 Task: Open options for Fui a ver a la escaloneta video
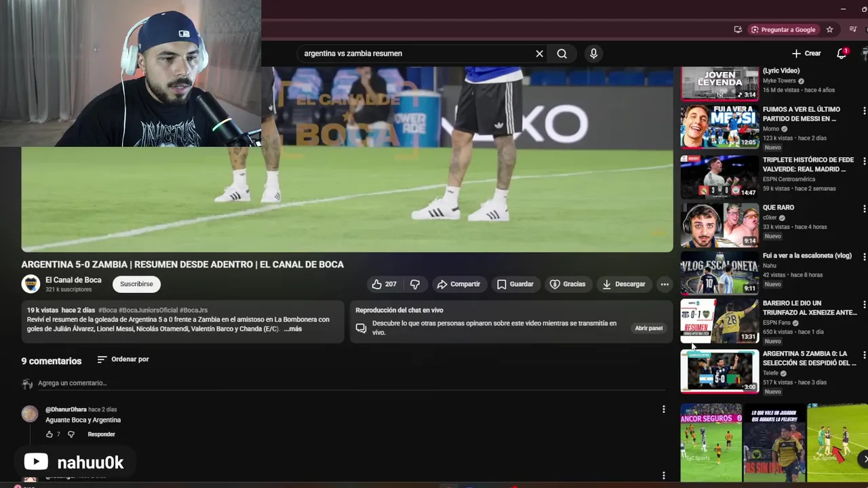(x=864, y=257)
